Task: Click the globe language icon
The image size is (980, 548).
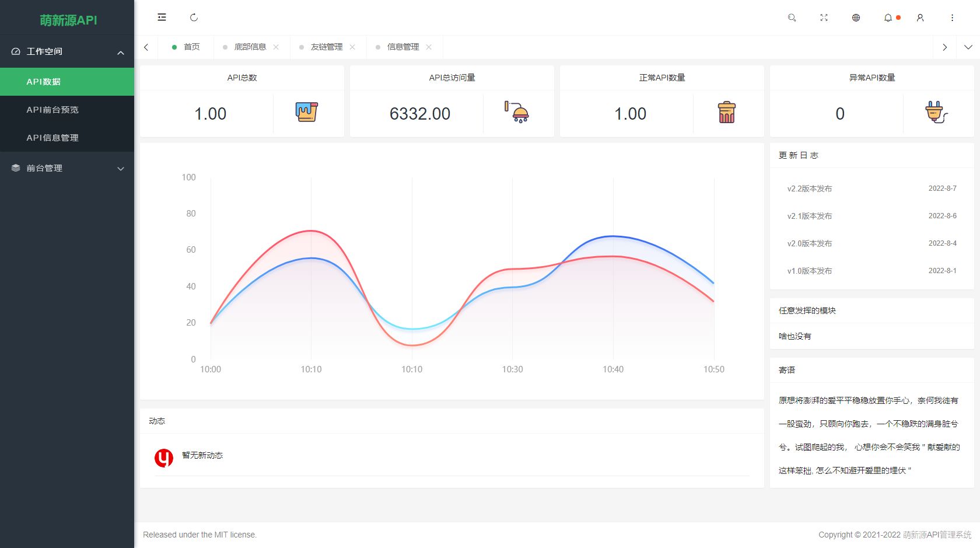Action: point(856,18)
